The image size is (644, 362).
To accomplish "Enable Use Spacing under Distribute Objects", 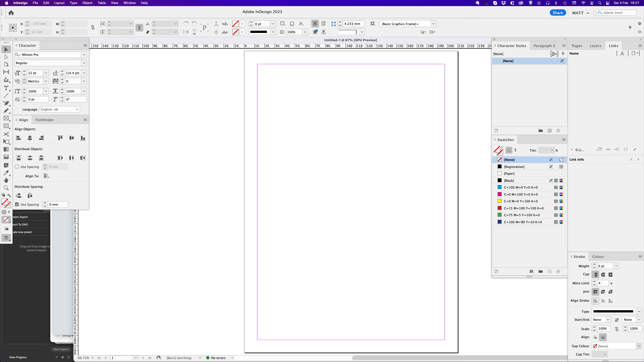I will click(x=17, y=167).
